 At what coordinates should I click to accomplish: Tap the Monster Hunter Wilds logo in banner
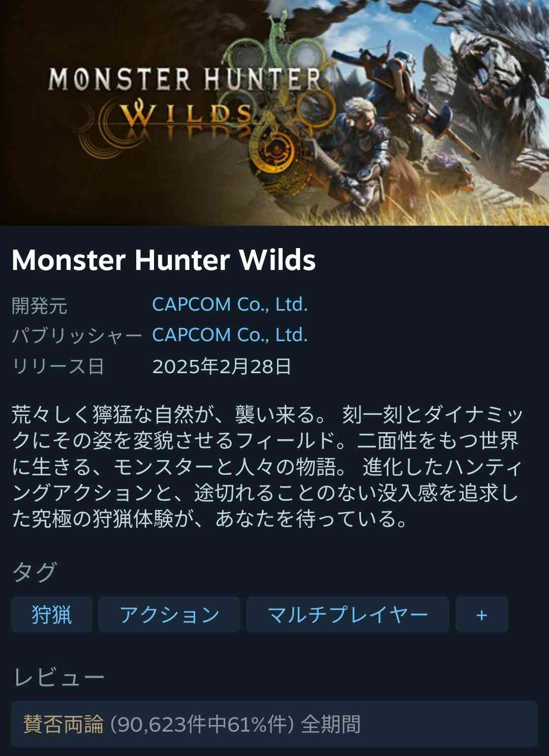pos(186,97)
